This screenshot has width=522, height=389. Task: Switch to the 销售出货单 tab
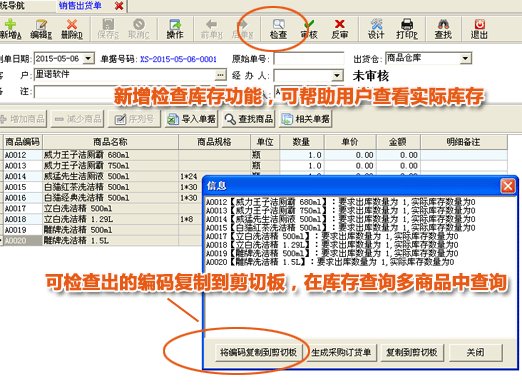[x=80, y=6]
